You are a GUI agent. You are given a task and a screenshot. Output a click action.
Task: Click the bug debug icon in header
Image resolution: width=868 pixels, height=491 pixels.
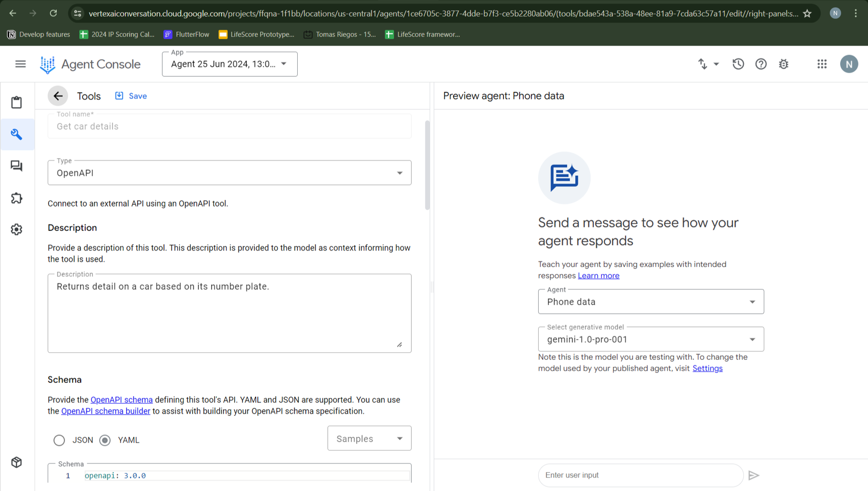pos(783,64)
